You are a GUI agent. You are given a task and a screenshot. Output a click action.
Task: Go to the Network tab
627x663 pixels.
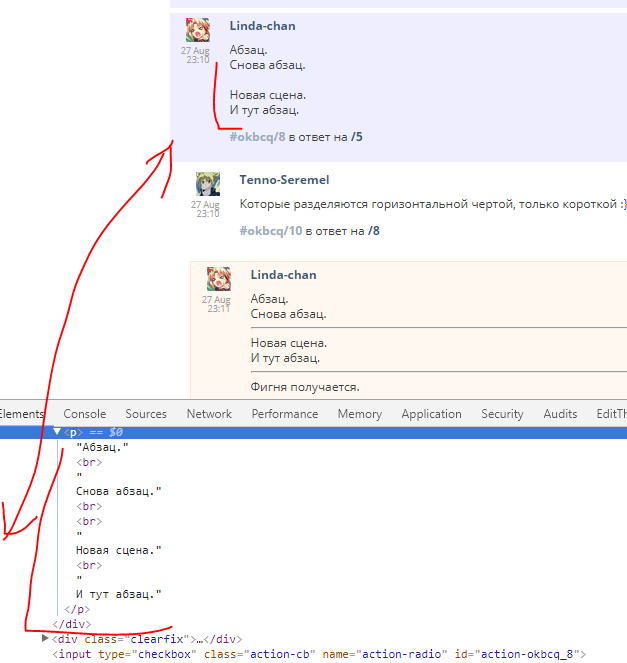coord(209,414)
